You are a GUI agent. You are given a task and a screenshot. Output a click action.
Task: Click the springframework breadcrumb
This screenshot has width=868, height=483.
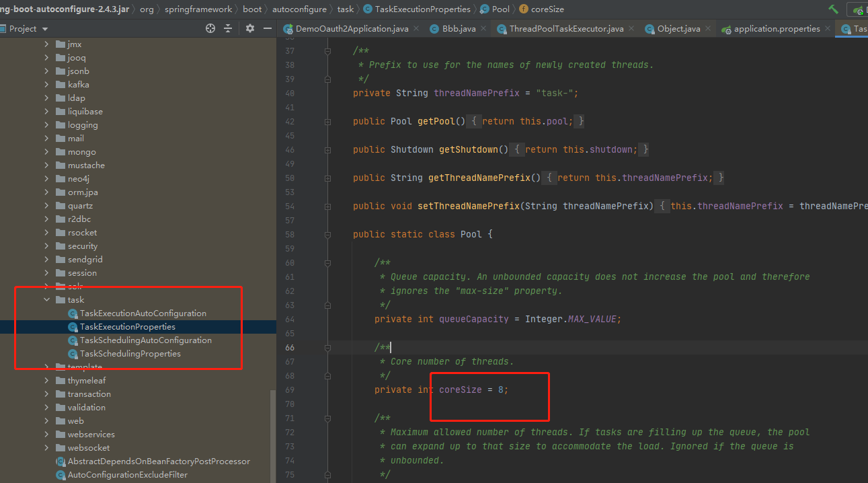[198, 9]
